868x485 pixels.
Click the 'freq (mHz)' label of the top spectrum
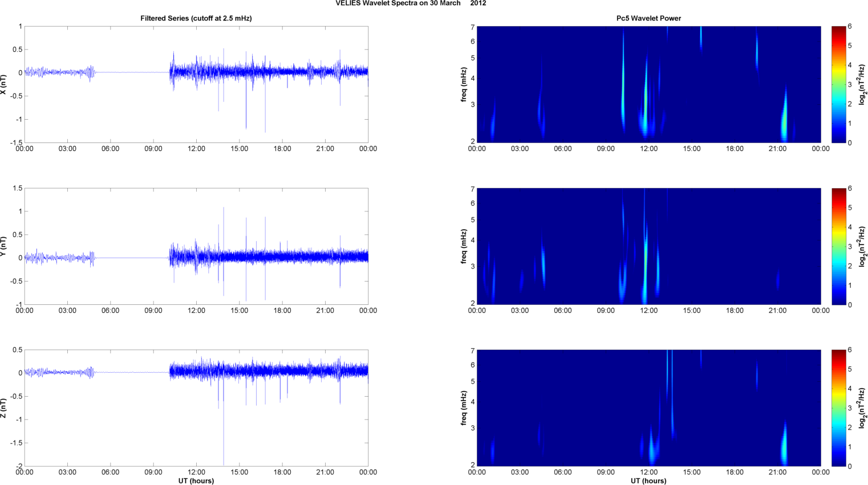pyautogui.click(x=464, y=84)
